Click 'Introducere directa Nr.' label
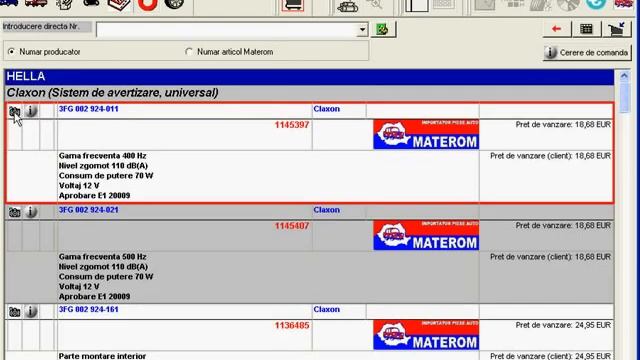This screenshot has width=640, height=360. pyautogui.click(x=41, y=27)
